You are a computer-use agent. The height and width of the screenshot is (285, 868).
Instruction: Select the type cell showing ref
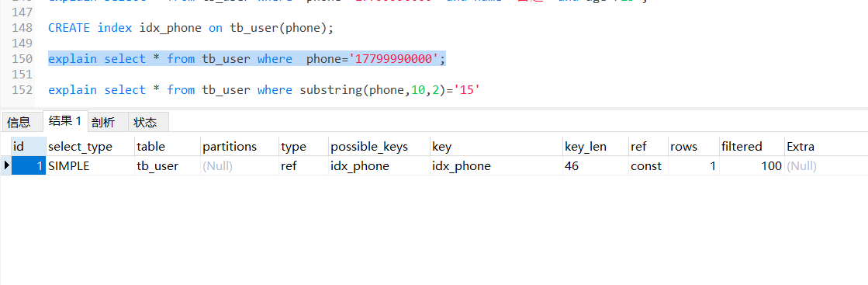coord(303,165)
